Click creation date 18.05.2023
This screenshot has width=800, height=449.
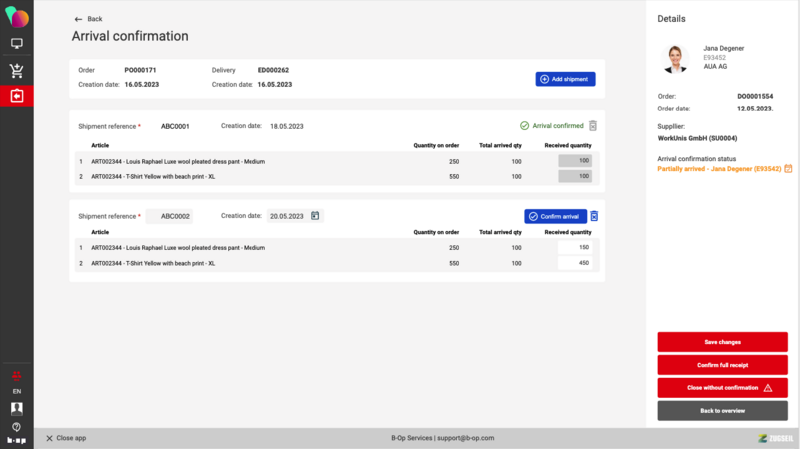[x=287, y=127]
